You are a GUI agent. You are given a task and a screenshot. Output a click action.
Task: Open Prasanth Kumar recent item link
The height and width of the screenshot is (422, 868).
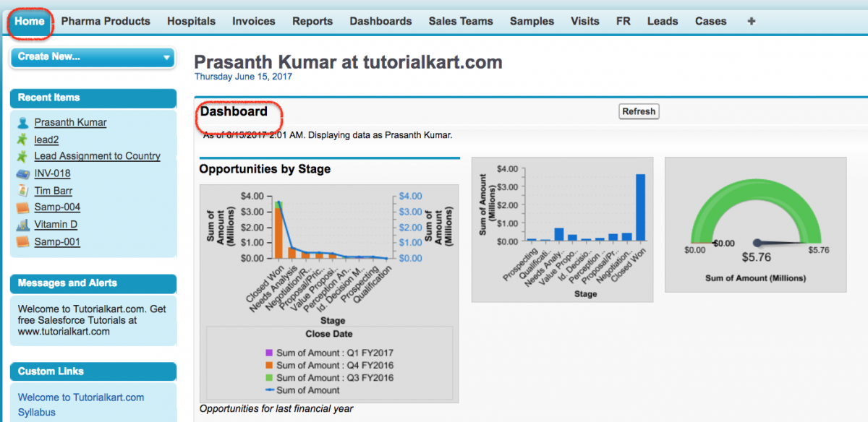tap(70, 122)
